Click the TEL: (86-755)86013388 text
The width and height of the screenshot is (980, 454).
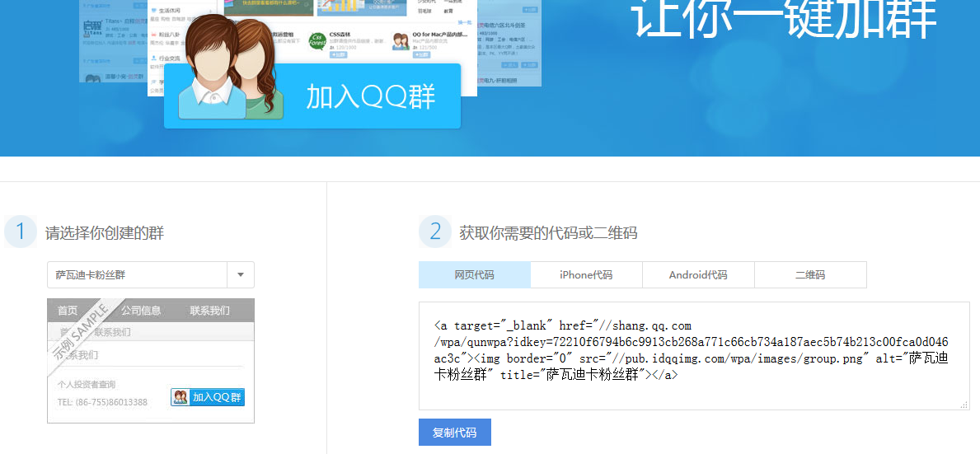coord(102,402)
